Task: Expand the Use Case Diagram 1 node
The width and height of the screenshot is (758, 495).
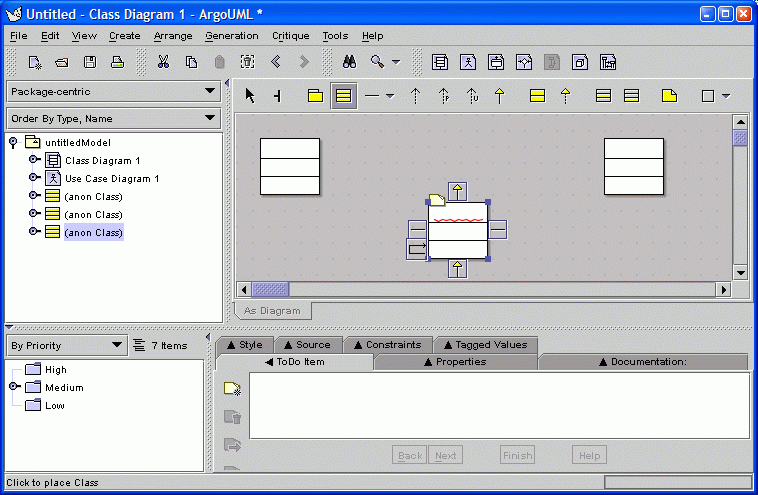Action: (x=34, y=177)
